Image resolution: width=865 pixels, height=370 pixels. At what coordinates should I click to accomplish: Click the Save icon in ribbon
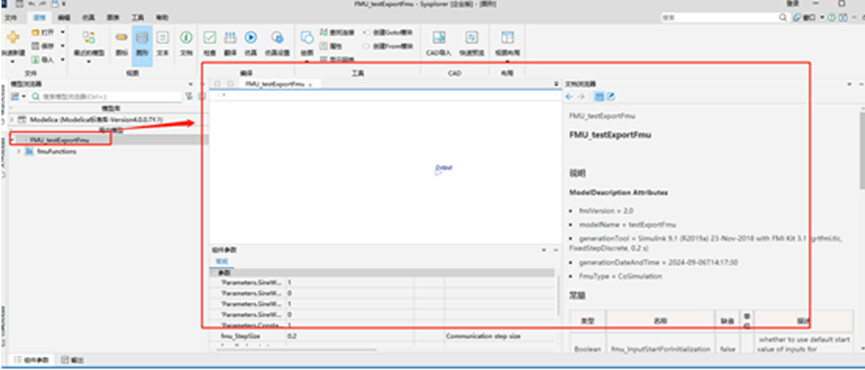[36, 46]
